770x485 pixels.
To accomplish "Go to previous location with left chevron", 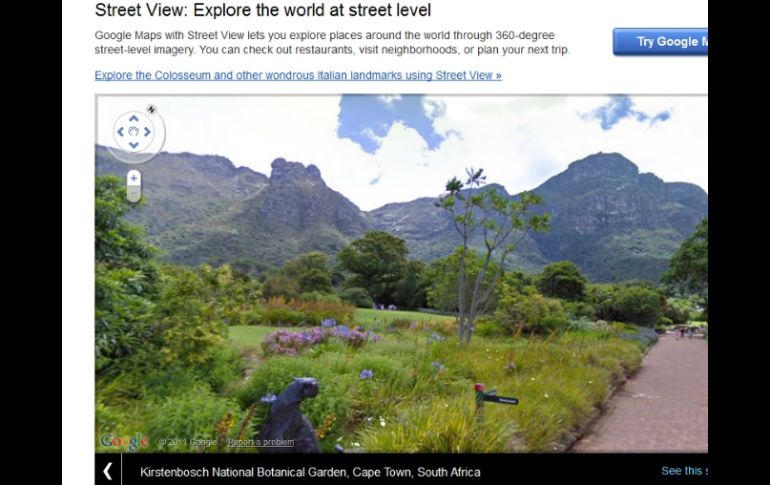I will point(108,471).
